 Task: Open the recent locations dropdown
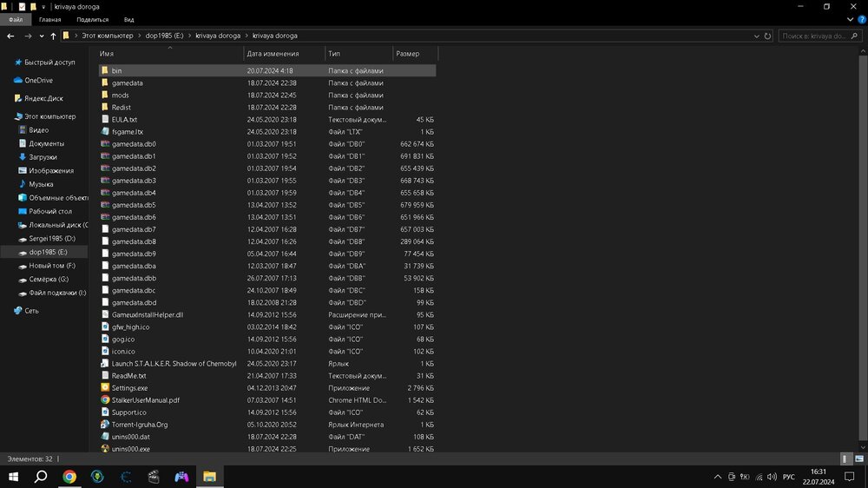pos(41,36)
